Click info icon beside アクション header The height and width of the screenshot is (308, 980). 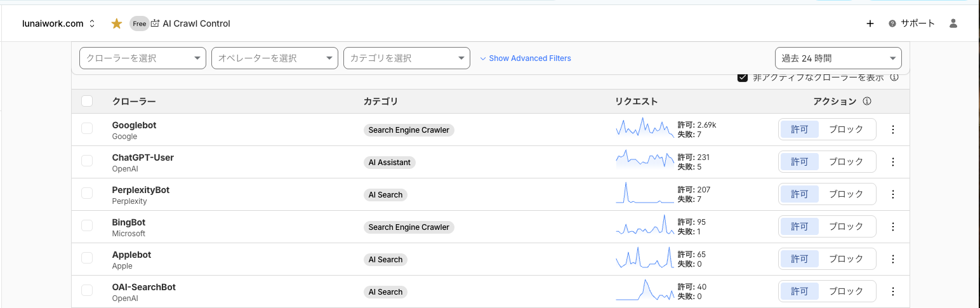(x=867, y=102)
